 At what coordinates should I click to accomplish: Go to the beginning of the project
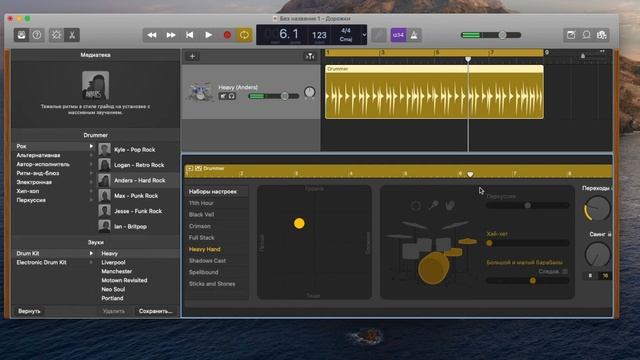point(190,35)
